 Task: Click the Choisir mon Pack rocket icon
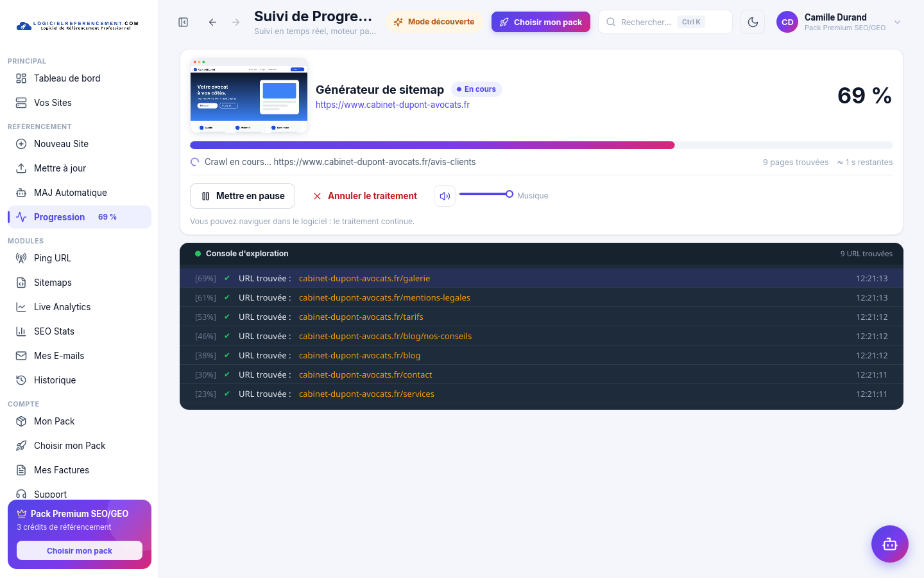point(21,446)
